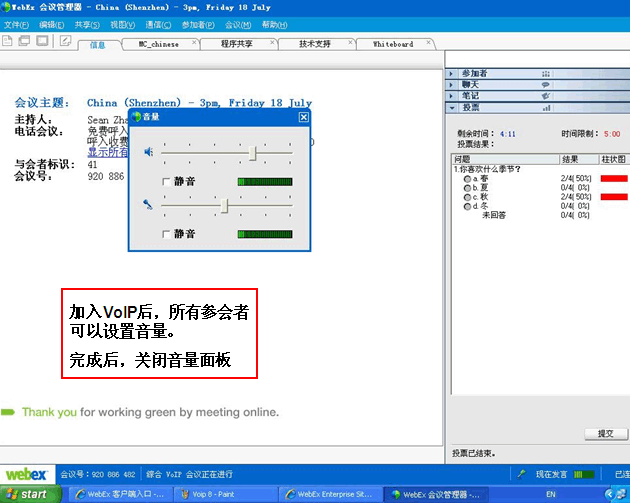This screenshot has height=503, width=630.
Task: Click the new document toolbar icon
Action: click(7, 41)
